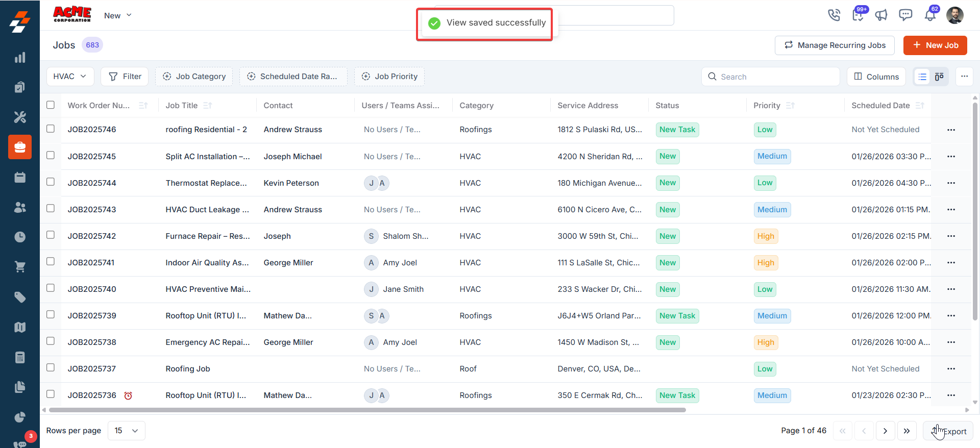Jump to the last page
Screen dimensions: 980x448
(x=906, y=431)
